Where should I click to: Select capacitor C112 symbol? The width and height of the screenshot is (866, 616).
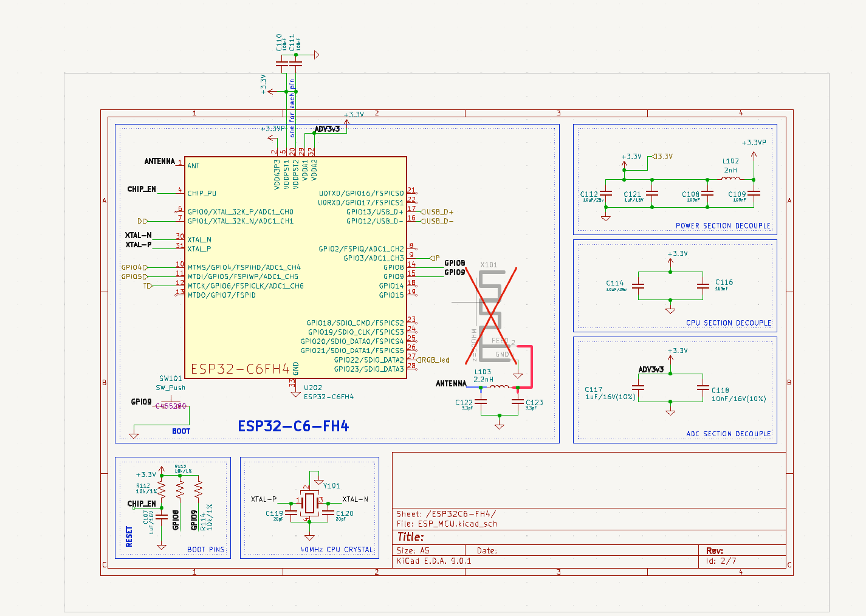(606, 193)
